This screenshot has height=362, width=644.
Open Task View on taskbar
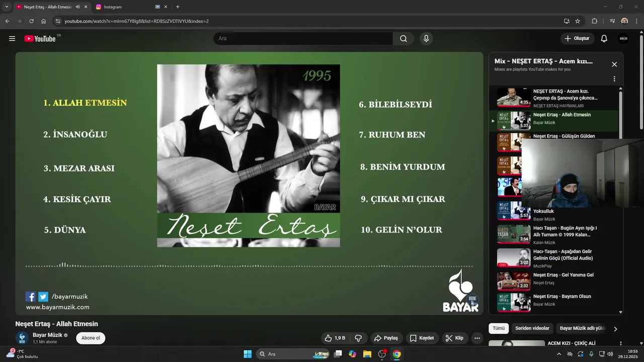[x=338, y=354]
